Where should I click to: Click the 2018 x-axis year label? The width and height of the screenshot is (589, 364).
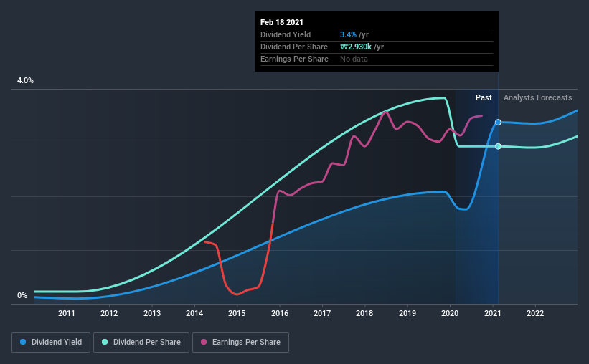364,313
